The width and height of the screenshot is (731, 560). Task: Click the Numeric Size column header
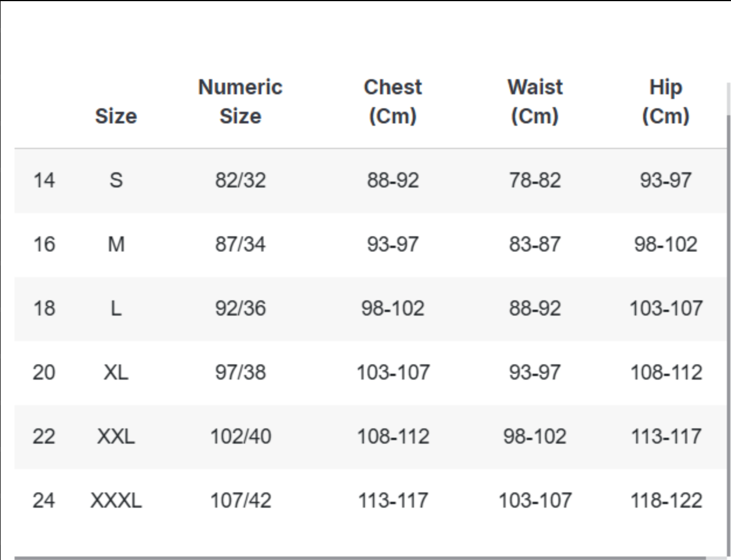[240, 101]
